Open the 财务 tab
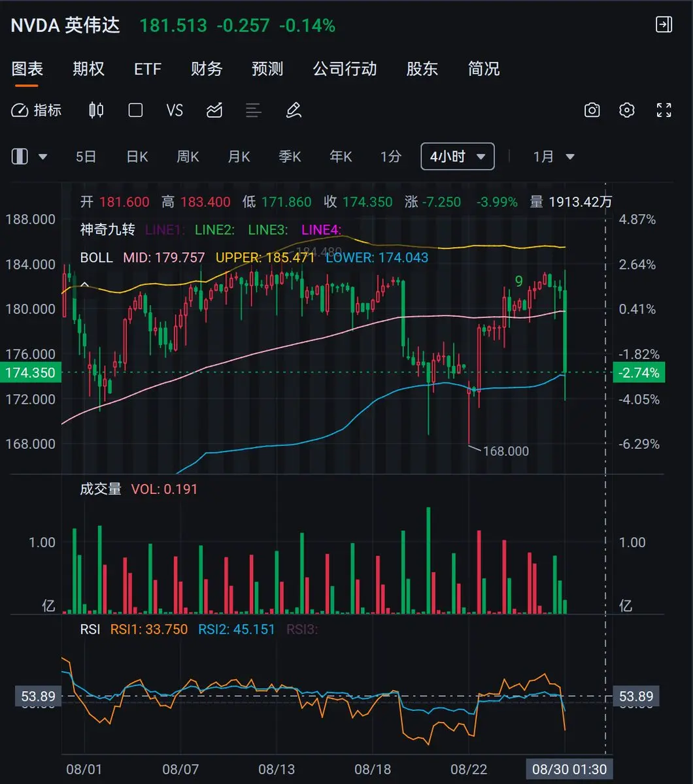Viewport: 693px width, 784px height. pyautogui.click(x=207, y=69)
